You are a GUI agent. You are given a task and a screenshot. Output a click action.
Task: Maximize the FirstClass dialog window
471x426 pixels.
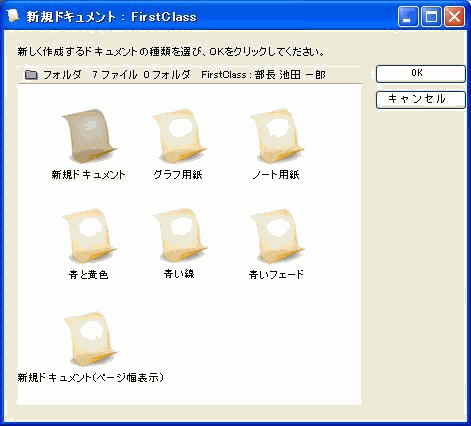(431, 16)
